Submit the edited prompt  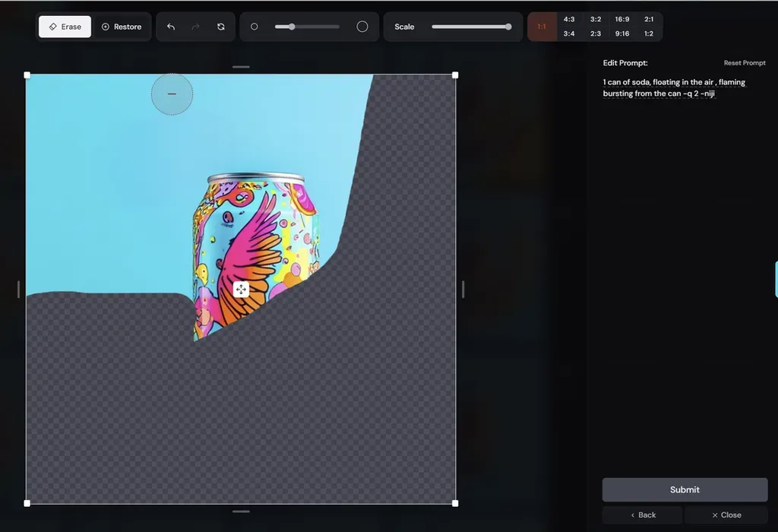(x=685, y=489)
